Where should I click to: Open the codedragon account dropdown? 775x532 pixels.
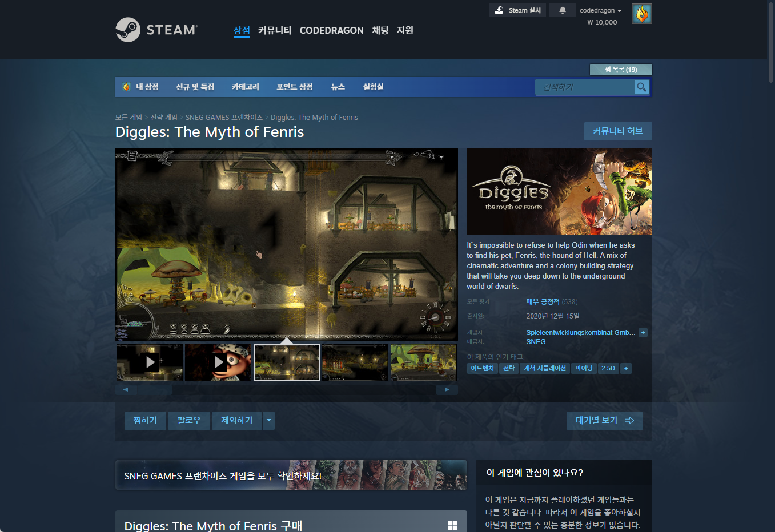[x=601, y=10]
